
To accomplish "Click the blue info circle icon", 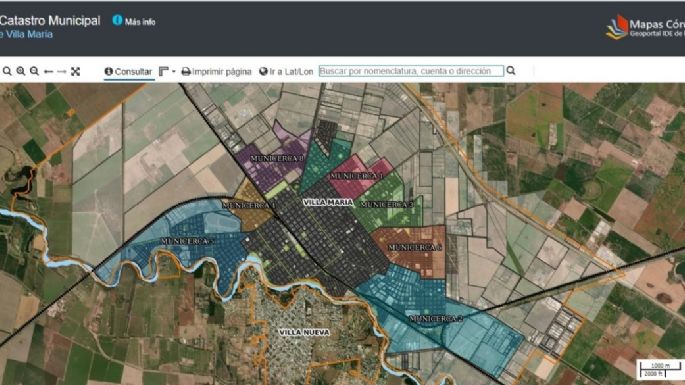I will [x=117, y=20].
